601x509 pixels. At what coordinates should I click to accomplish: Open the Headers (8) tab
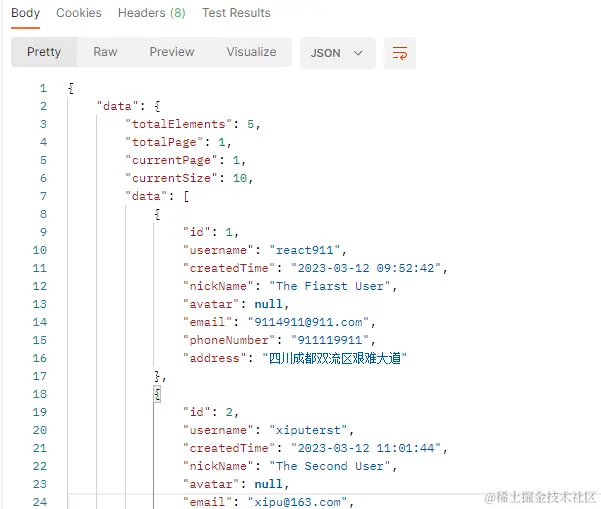(x=151, y=13)
